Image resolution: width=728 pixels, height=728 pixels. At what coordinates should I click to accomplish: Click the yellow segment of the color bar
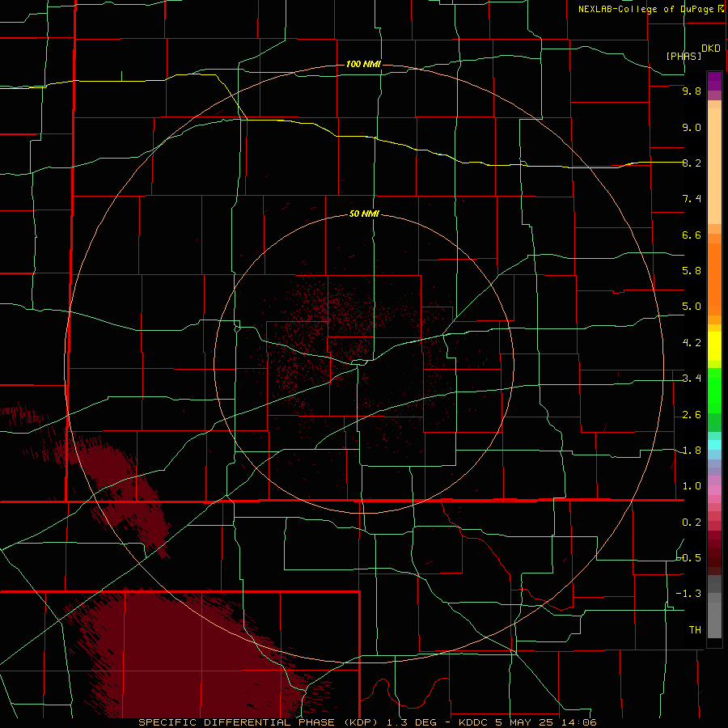714,346
